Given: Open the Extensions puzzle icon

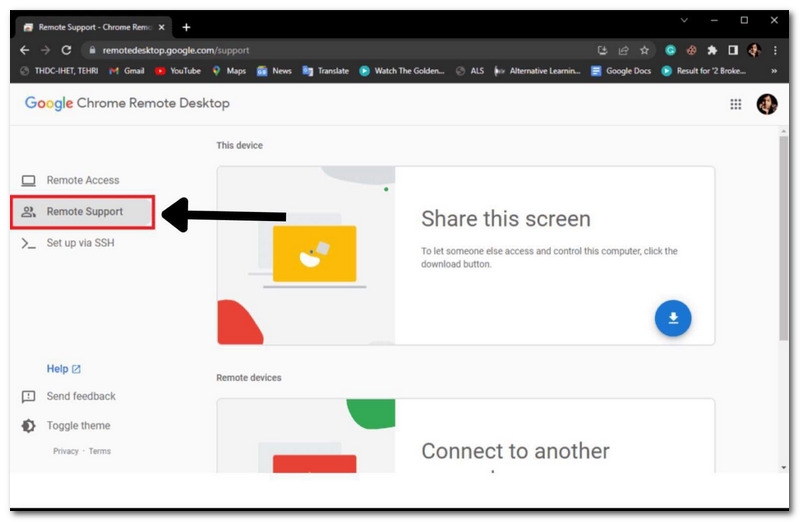Looking at the screenshot, I should tap(712, 50).
